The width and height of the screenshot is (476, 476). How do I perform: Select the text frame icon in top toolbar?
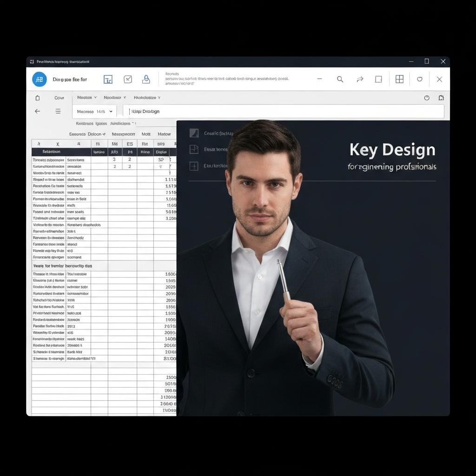[x=108, y=79]
